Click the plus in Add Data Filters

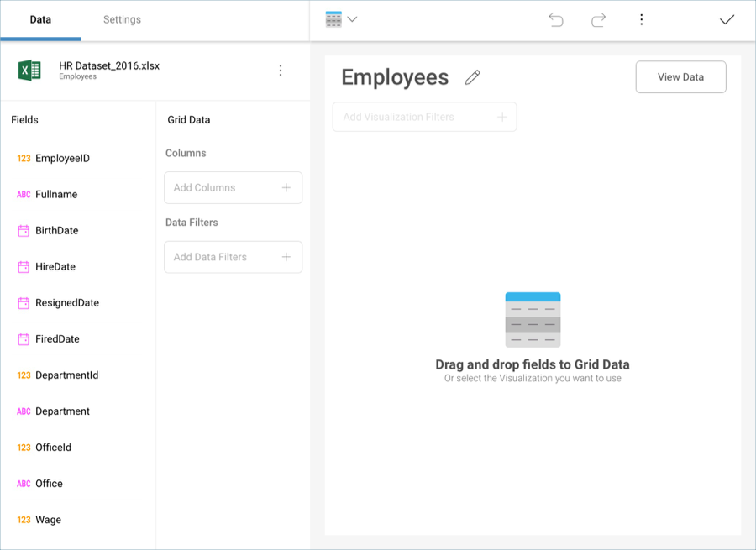click(x=286, y=257)
